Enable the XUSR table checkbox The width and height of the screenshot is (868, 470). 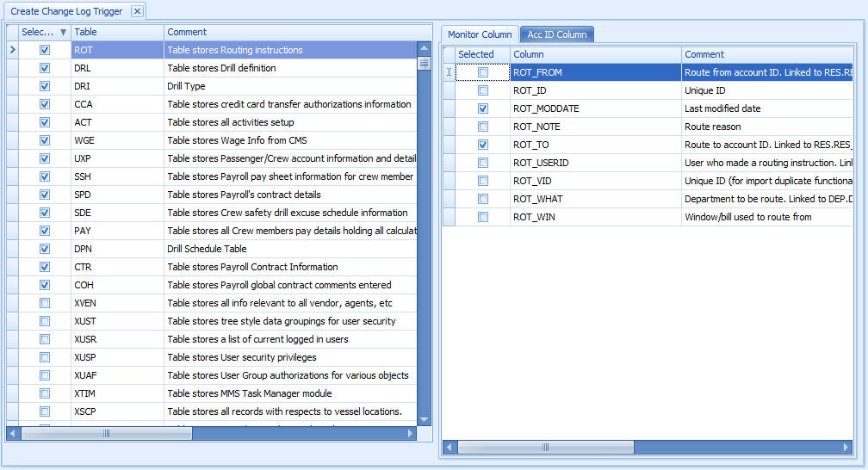(x=45, y=339)
